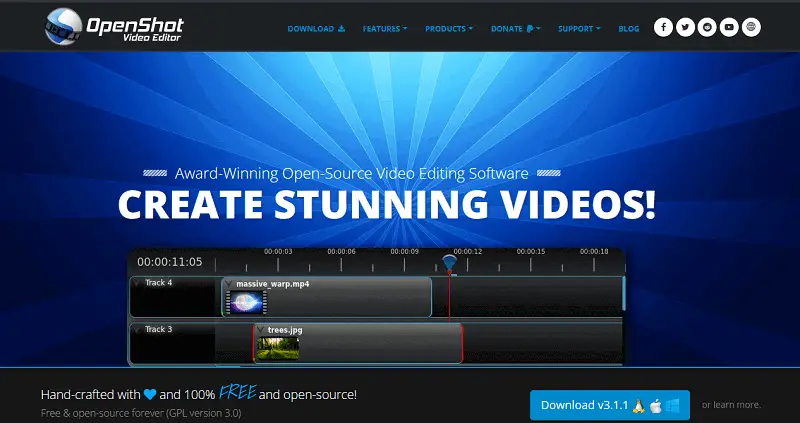Click the 'GPL version 3.0' license text
This screenshot has height=423, width=800.
click(x=202, y=413)
